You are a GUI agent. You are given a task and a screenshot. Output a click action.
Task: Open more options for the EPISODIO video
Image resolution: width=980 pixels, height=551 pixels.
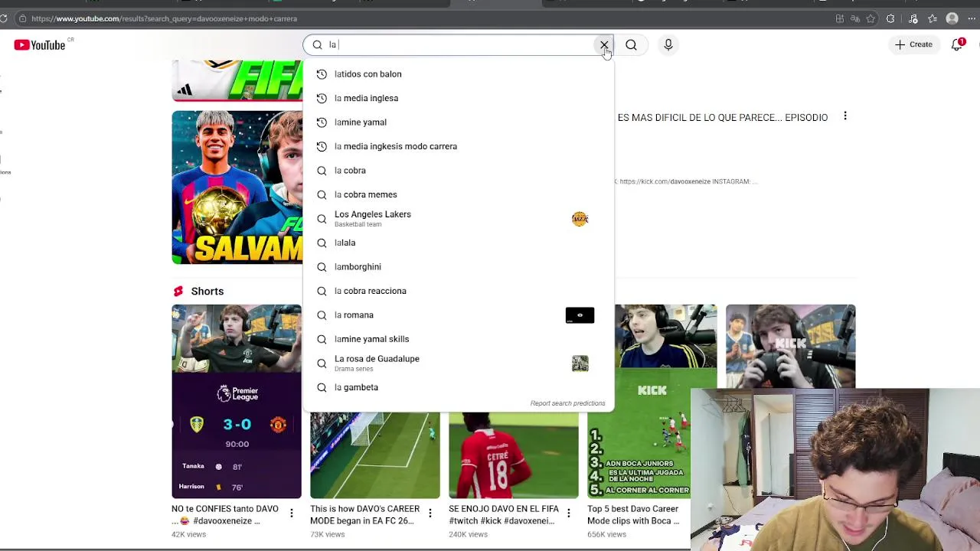point(845,116)
